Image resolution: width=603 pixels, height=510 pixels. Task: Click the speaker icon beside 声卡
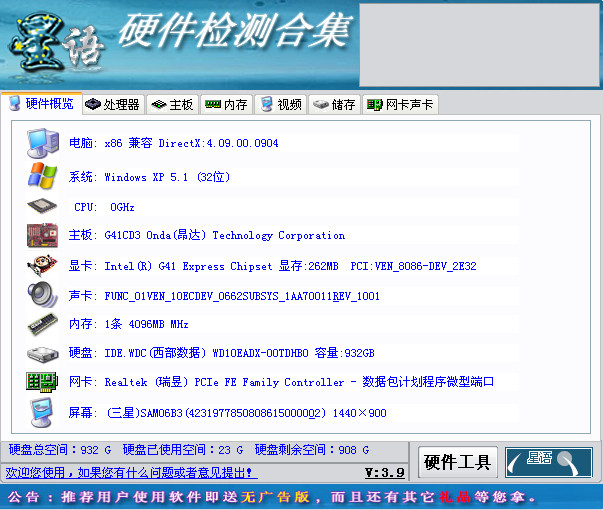coord(42,295)
